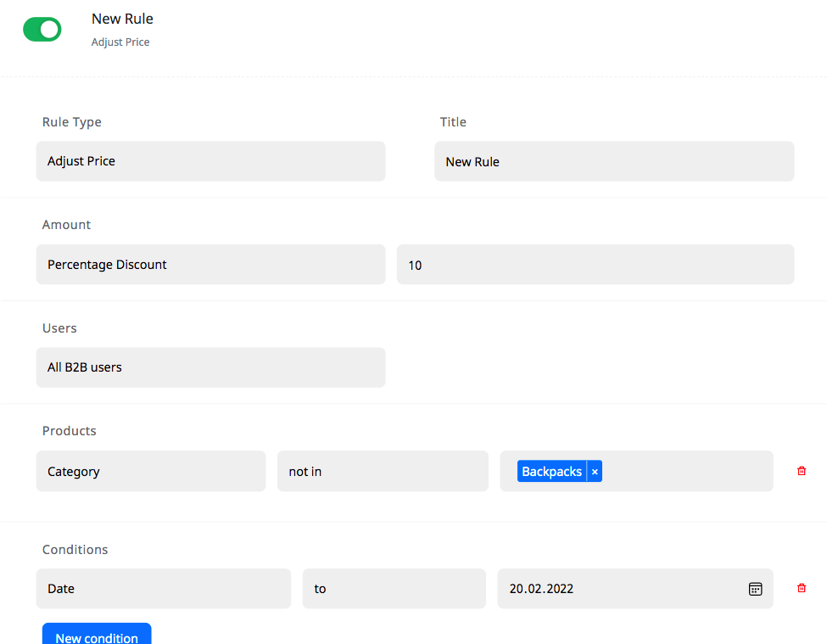Remove the Backpacks tag with its x
Screen dimensions: 827x644
595,472
